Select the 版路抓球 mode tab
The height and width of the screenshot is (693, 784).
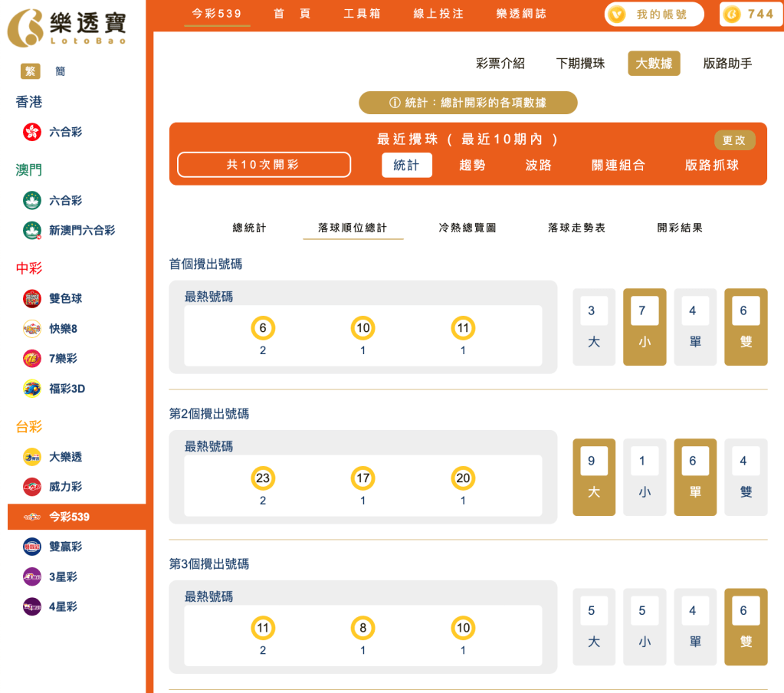coord(712,165)
